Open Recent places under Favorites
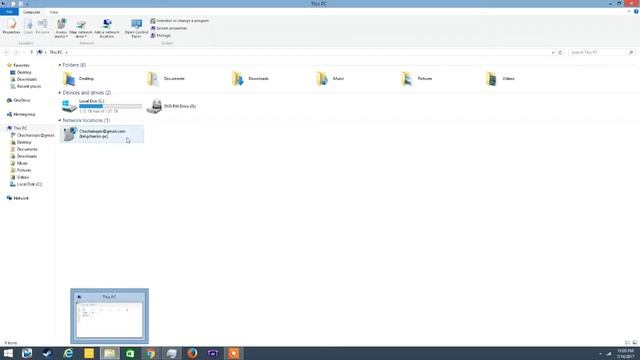640x360 pixels. (25, 86)
